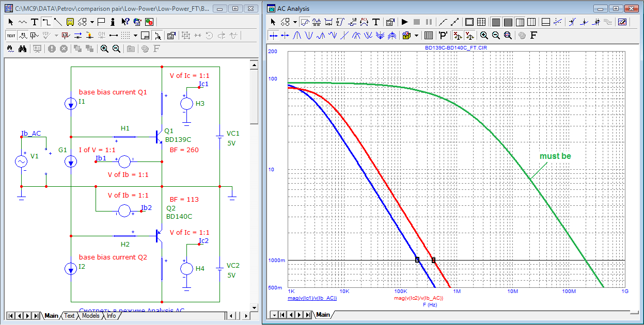The image size is (644, 325).
Task: Open the schematic Properties icon
Action: (x=171, y=35)
